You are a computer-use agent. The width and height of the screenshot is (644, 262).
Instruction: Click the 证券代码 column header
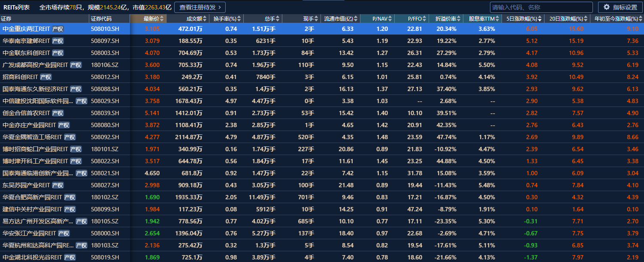coord(109,18)
